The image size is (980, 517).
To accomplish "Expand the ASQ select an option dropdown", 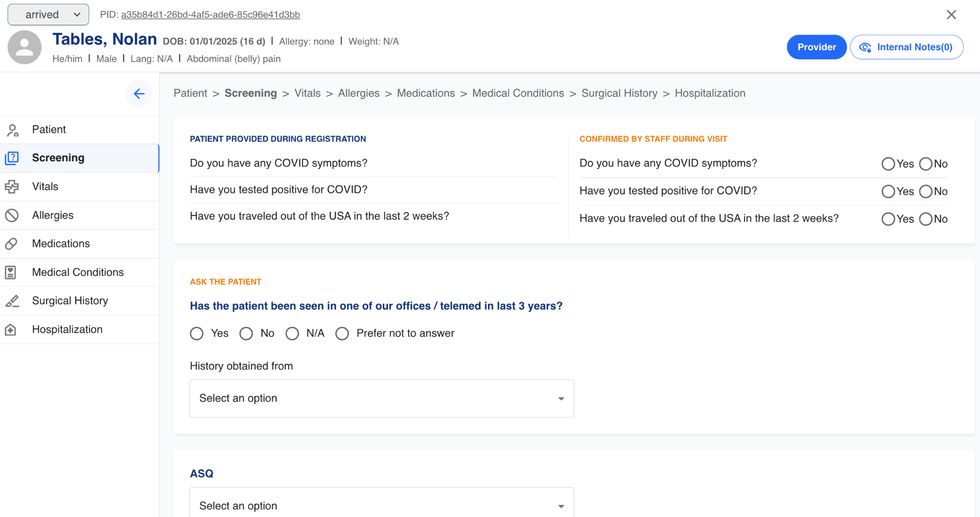I will click(x=381, y=505).
